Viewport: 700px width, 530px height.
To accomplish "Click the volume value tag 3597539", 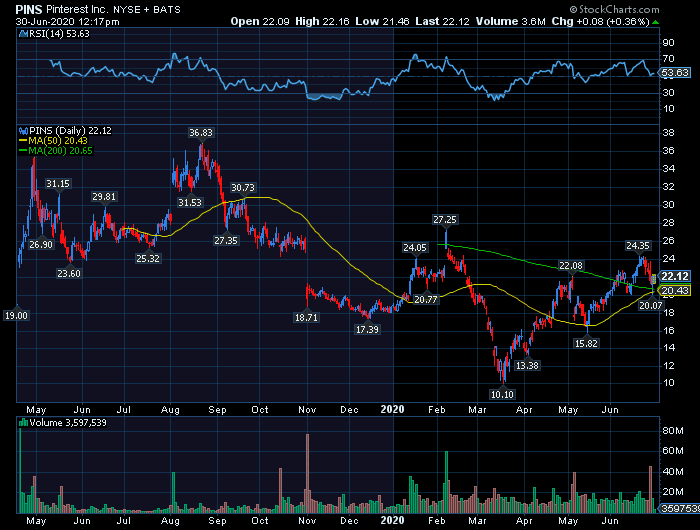I will (x=680, y=509).
